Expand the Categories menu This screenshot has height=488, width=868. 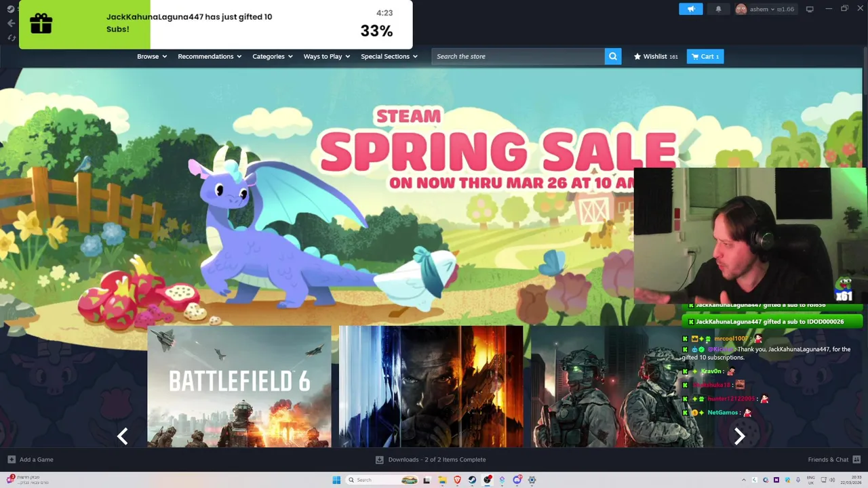273,56
